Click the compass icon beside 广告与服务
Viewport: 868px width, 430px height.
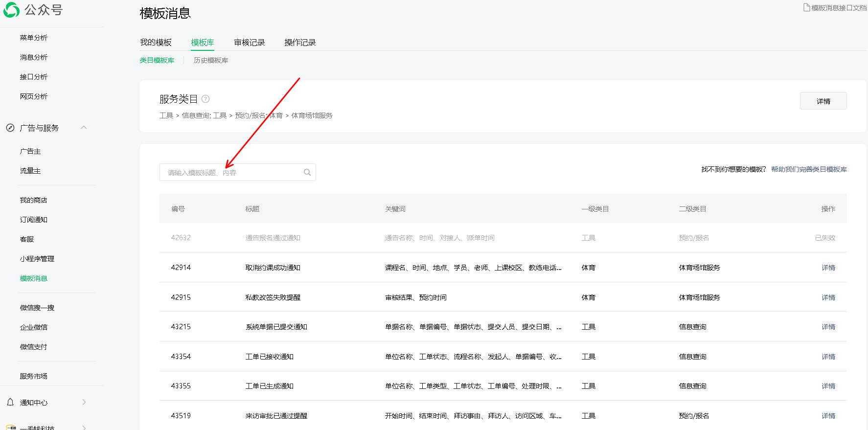click(x=10, y=128)
